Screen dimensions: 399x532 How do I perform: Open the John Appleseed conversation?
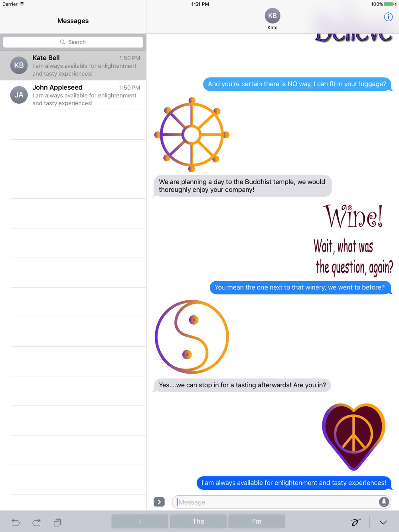[x=73, y=95]
